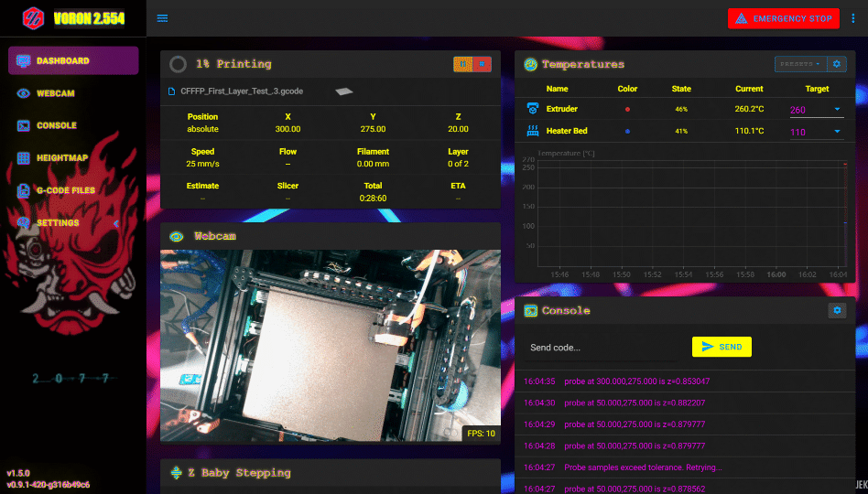Click the Extruder name in temperature table
Image resolution: width=868 pixels, height=494 pixels.
click(x=562, y=109)
